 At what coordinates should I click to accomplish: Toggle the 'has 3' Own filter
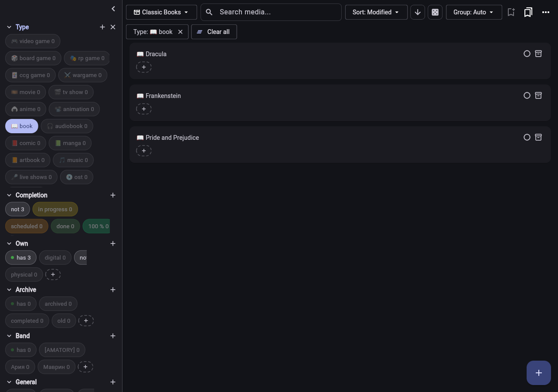(x=21, y=257)
